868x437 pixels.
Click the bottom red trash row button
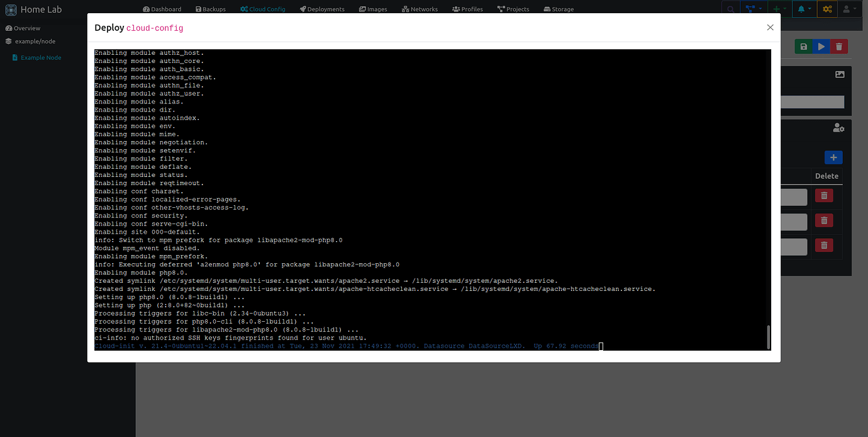point(824,245)
